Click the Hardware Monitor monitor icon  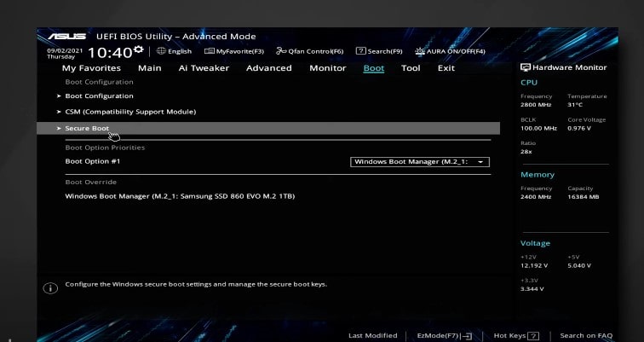pos(526,67)
